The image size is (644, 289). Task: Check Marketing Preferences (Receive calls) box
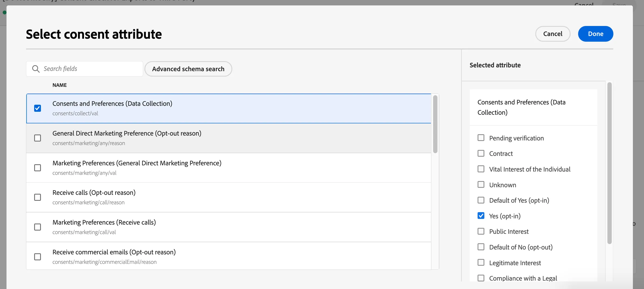tap(38, 227)
